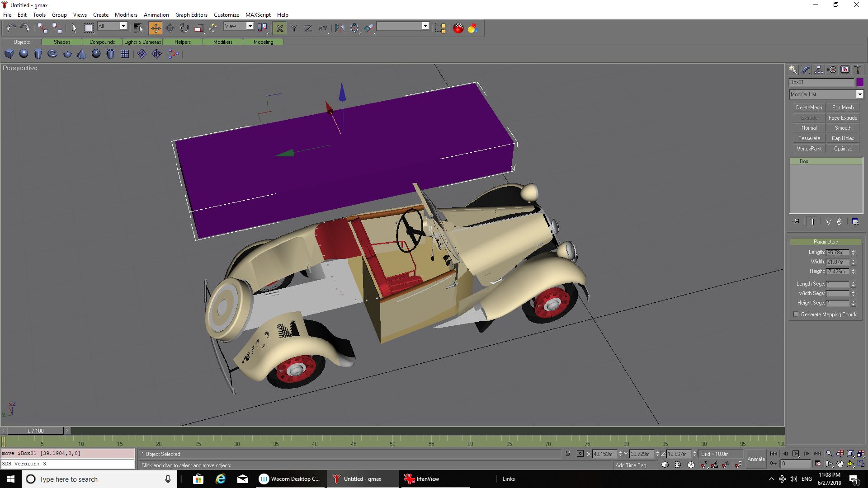Click the Undo arrow icon
The image size is (868, 488).
coord(11,28)
